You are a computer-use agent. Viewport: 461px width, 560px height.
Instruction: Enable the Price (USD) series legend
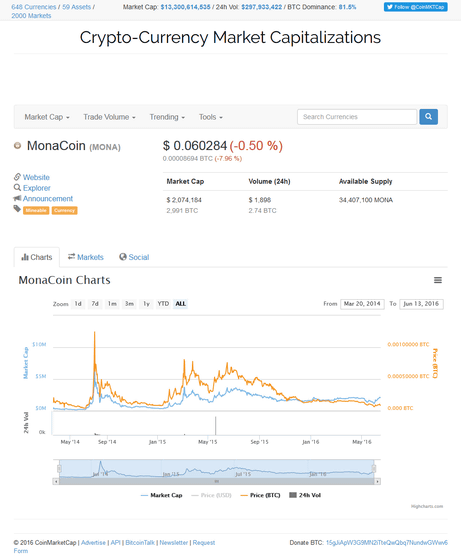(211, 495)
